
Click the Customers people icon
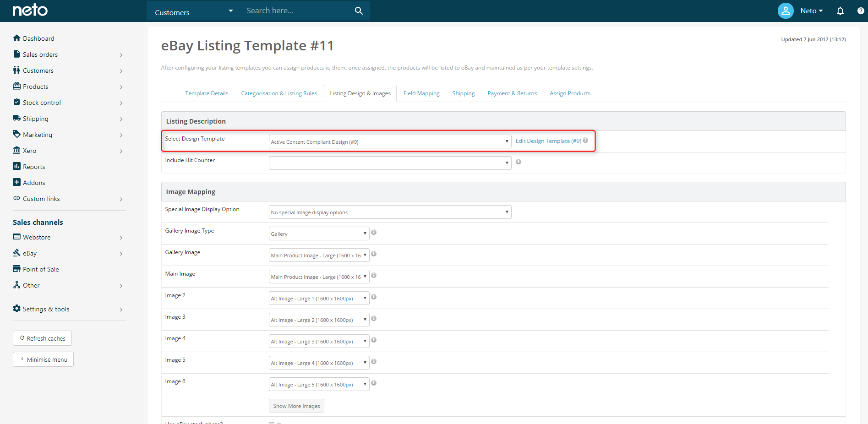[17, 70]
